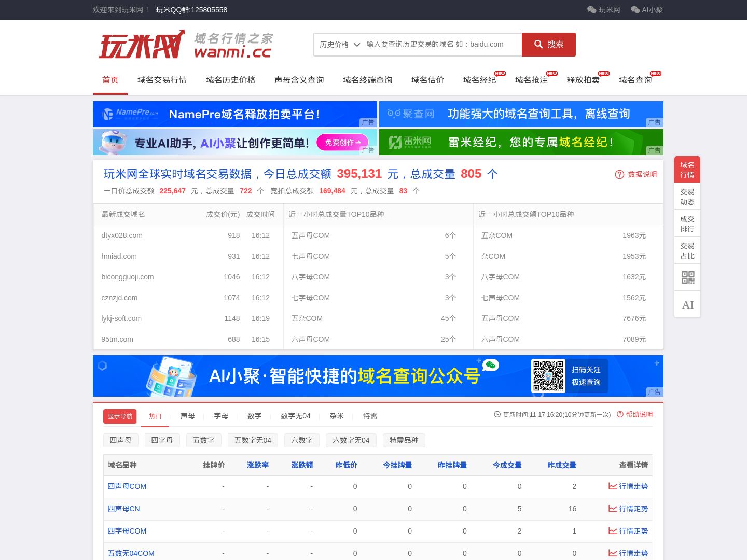This screenshot has width=747, height=560.
Task: Click the magnifier search button 搜索
Action: coord(549,45)
